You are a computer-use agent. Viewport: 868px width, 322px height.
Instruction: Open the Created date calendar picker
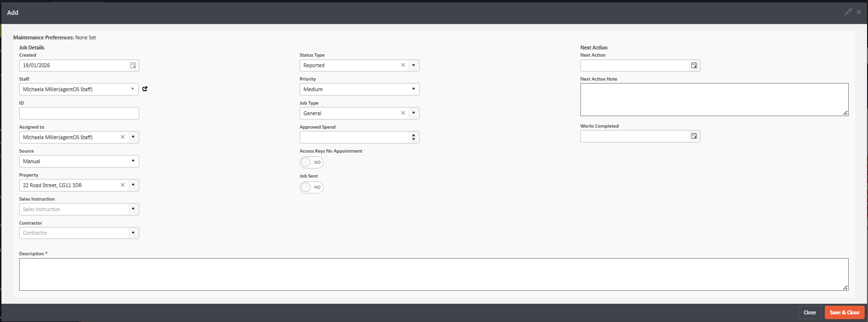pos(133,65)
